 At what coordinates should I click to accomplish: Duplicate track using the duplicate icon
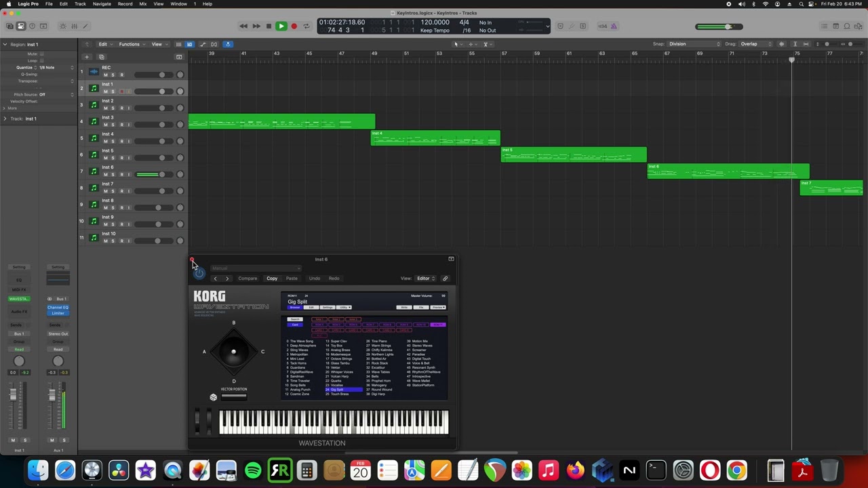[101, 57]
